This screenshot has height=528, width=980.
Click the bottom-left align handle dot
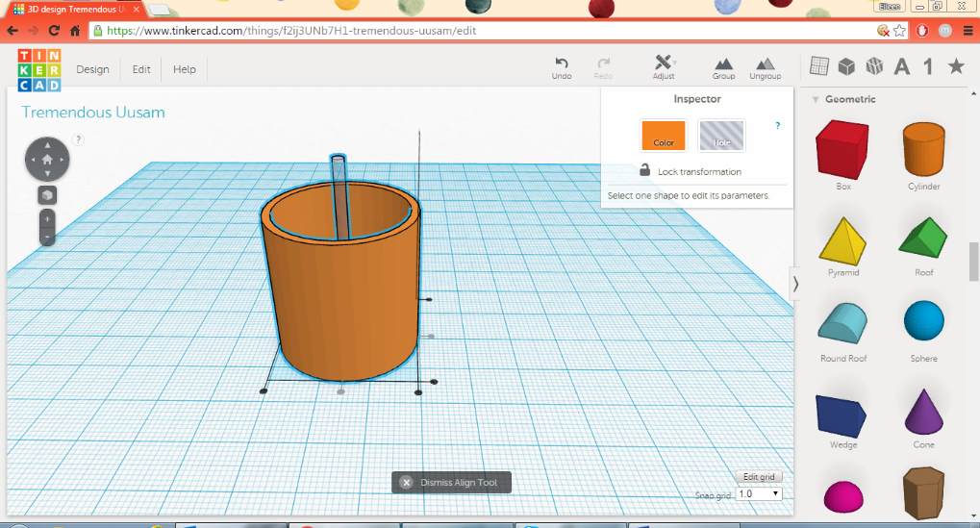click(264, 391)
